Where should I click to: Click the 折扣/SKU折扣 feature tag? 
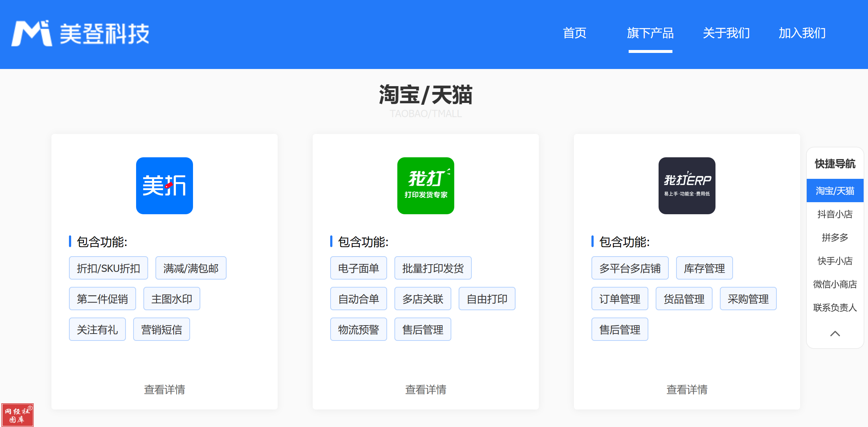[108, 268]
